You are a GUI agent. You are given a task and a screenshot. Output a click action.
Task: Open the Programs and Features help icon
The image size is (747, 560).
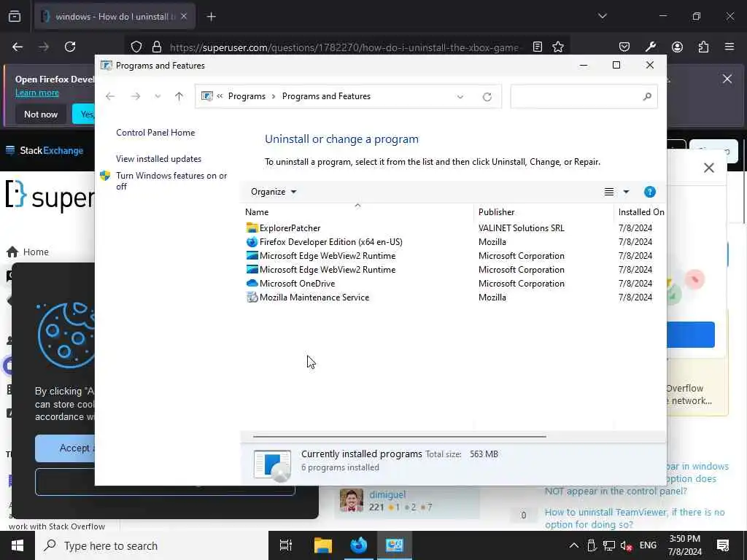coord(649,192)
